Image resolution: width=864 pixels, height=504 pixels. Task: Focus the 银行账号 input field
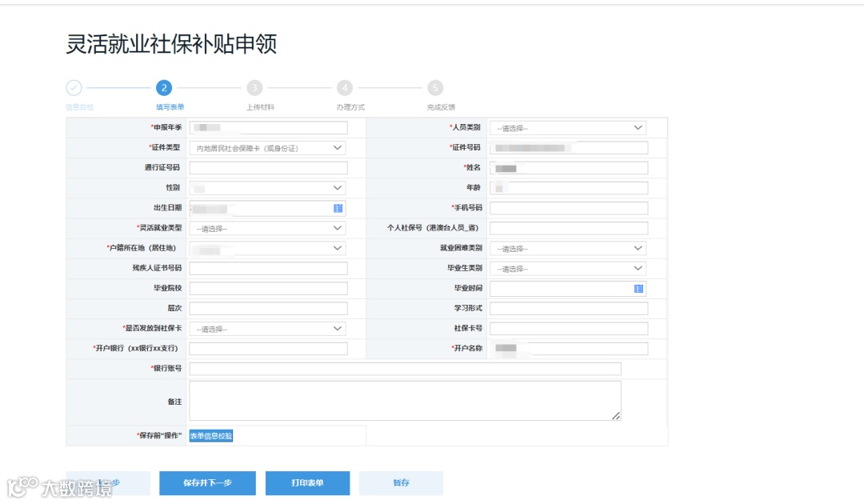(405, 369)
